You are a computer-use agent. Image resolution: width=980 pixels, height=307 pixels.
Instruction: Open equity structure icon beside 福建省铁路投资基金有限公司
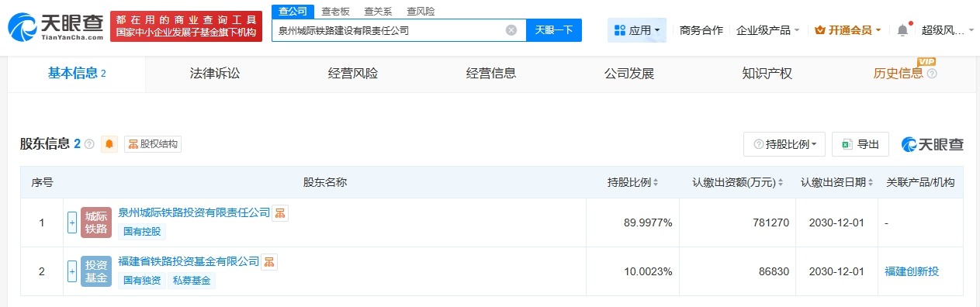point(269,262)
